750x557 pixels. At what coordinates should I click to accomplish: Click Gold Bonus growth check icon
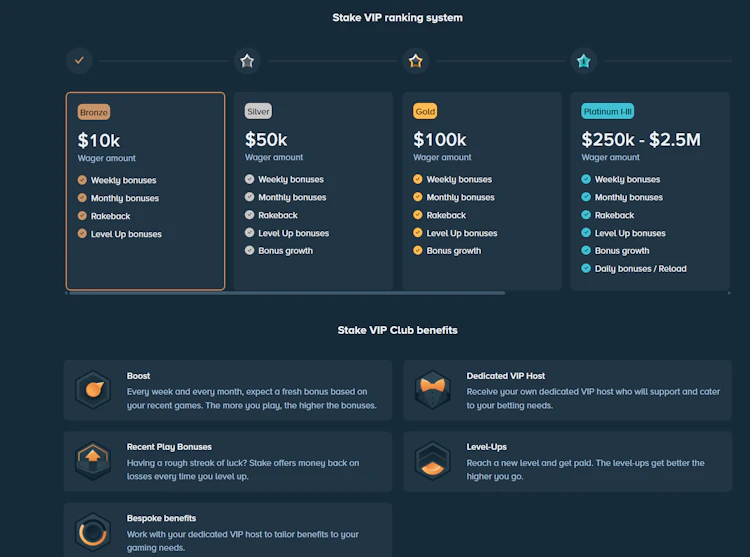pos(418,250)
